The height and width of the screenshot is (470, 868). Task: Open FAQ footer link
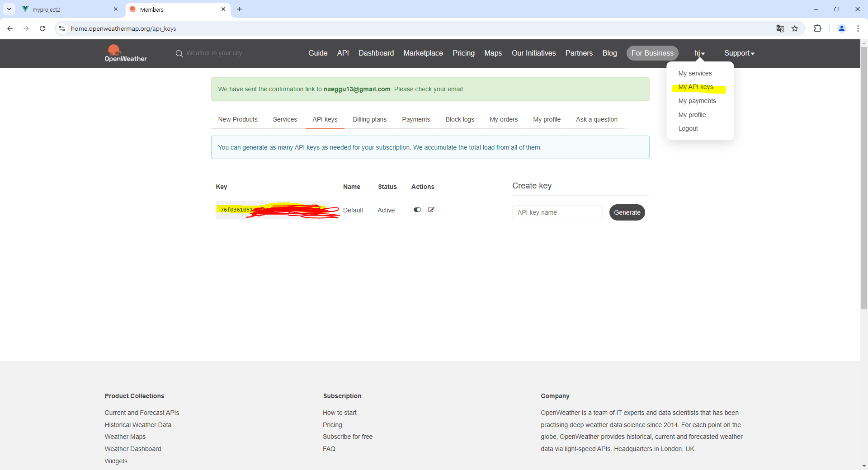(329, 449)
